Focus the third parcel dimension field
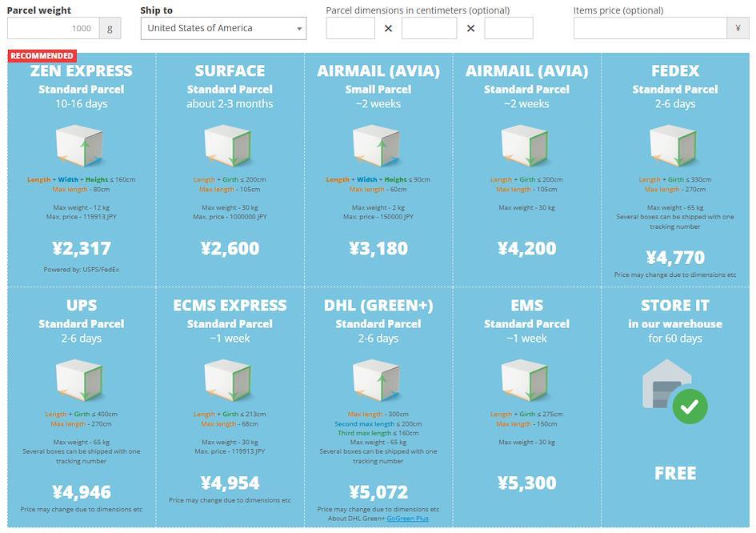 [x=508, y=28]
